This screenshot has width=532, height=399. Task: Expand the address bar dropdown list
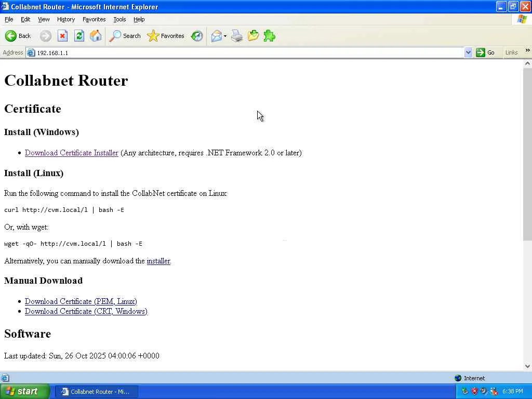click(468, 52)
